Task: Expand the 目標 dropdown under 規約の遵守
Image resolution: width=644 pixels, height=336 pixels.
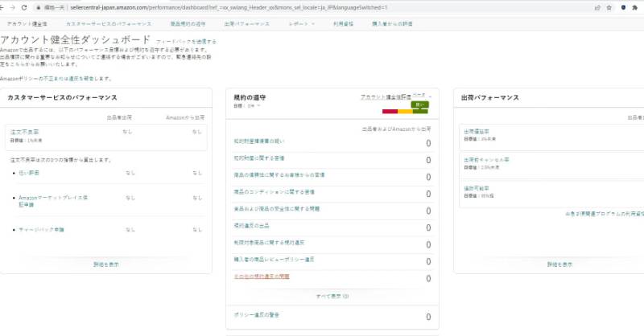Action: pos(247,106)
